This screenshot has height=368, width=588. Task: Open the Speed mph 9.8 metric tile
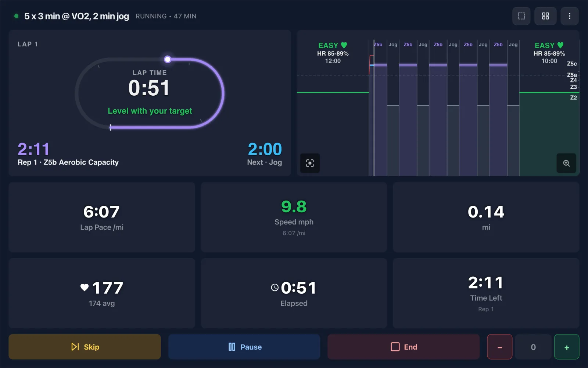[x=294, y=217]
